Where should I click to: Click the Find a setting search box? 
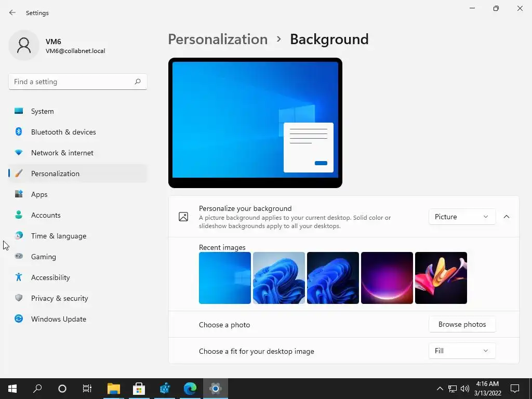(x=78, y=82)
